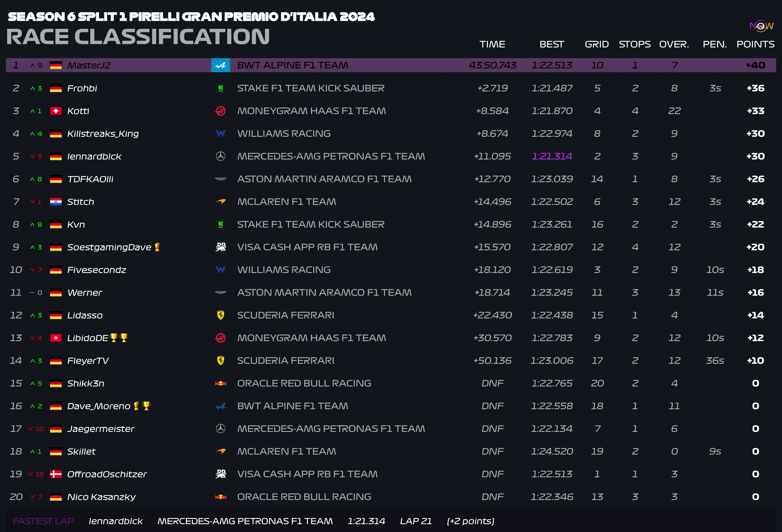This screenshot has width=782, height=532.
Task: Click position number 20
Action: (x=16, y=497)
